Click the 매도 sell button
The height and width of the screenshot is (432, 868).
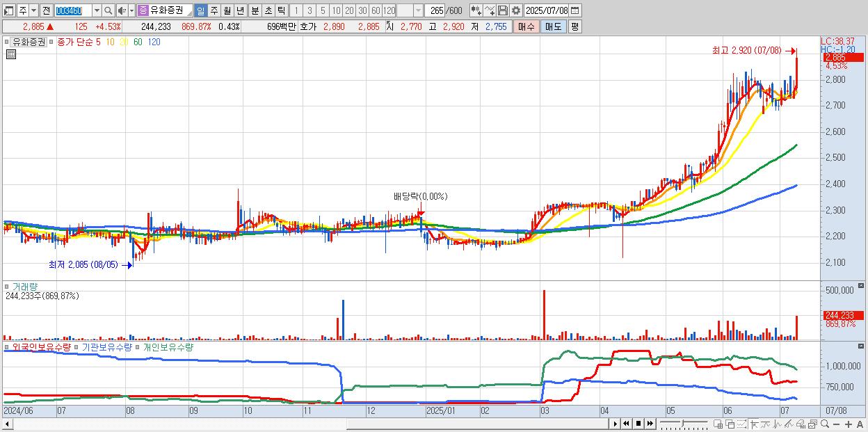click(x=554, y=26)
